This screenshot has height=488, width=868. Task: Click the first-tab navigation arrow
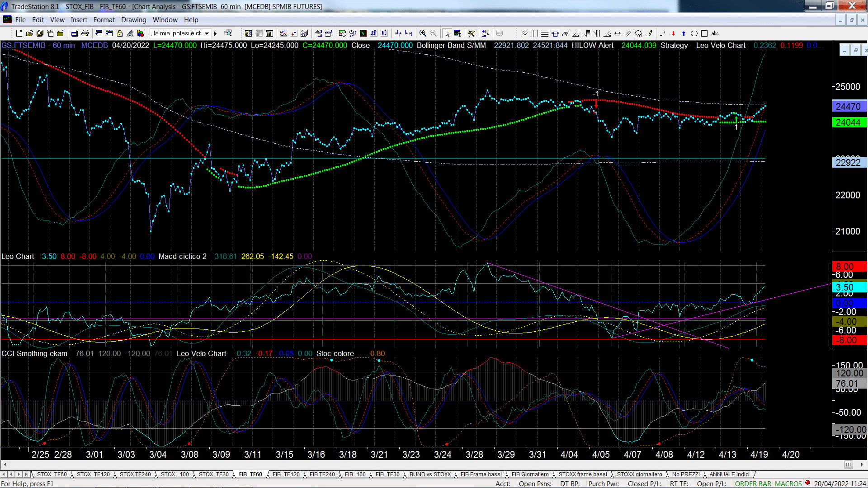point(4,474)
